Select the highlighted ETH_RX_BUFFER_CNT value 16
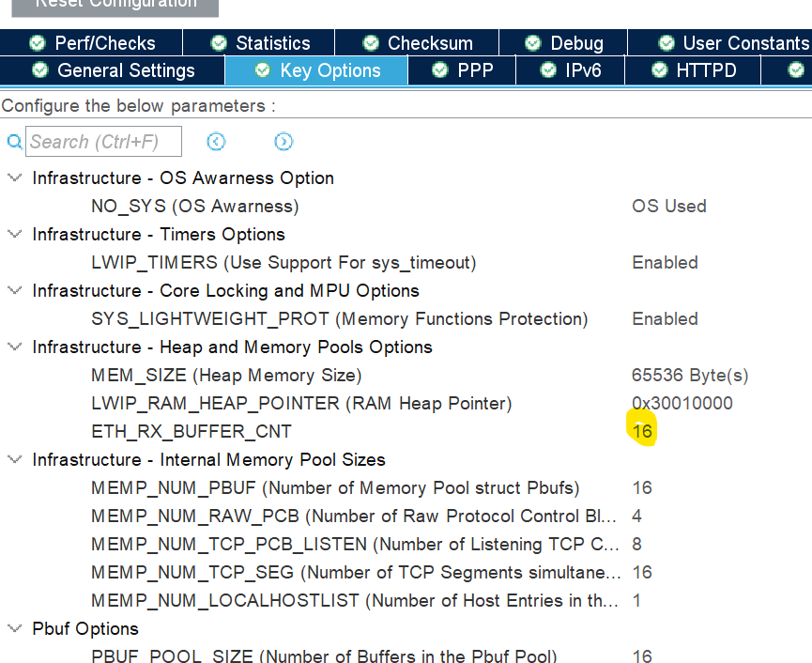 [641, 429]
